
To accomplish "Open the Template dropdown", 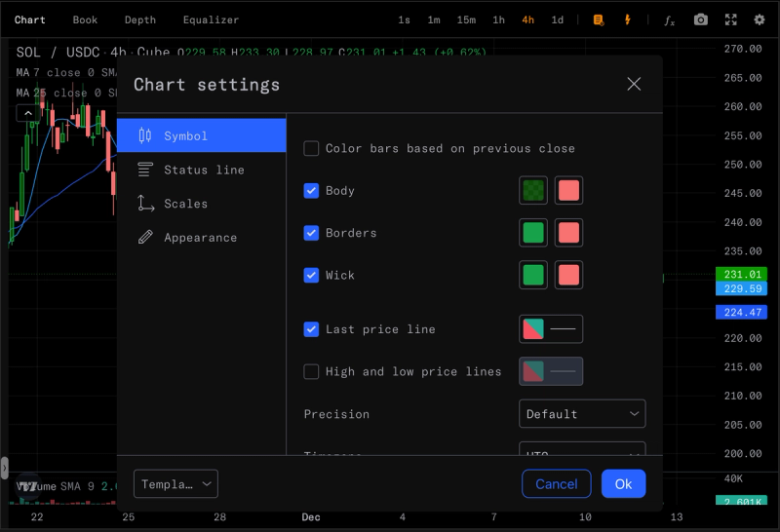I will (175, 484).
